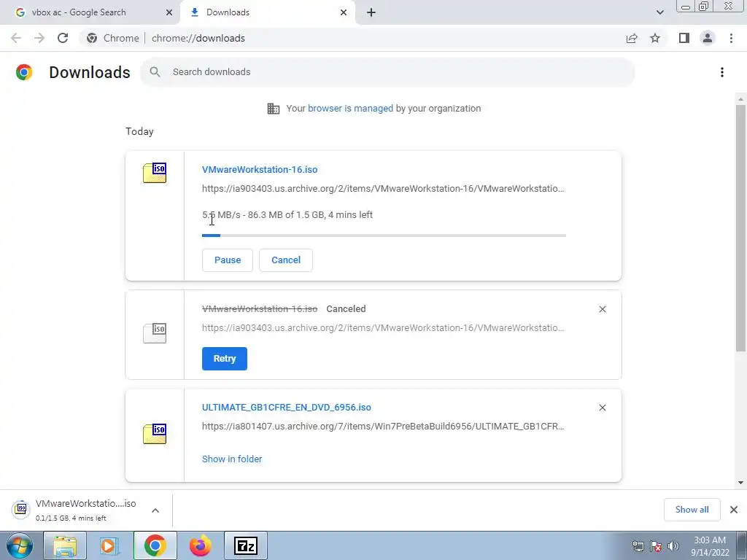Click the Action Center flag icon
Screen dimensions: 747x560
[x=656, y=546]
